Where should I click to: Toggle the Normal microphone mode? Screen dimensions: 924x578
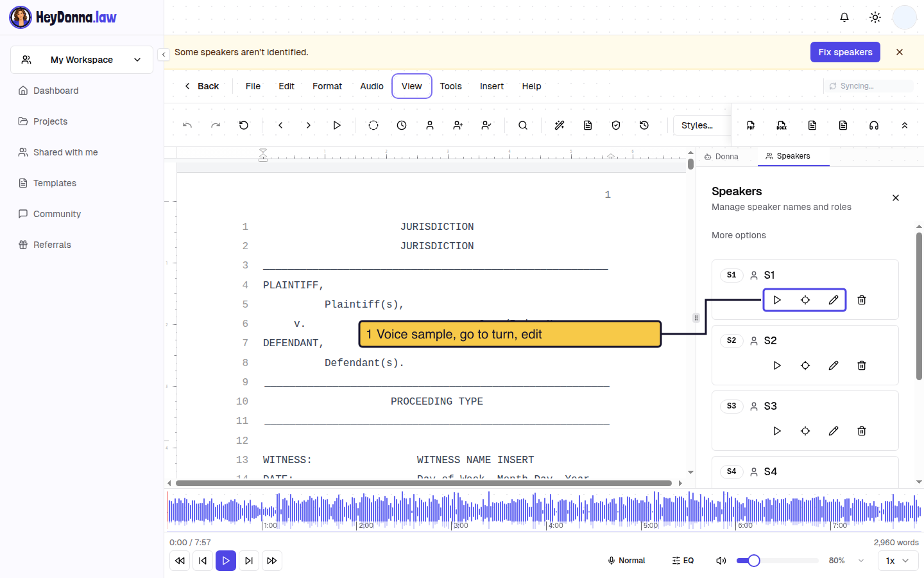pyautogui.click(x=626, y=561)
